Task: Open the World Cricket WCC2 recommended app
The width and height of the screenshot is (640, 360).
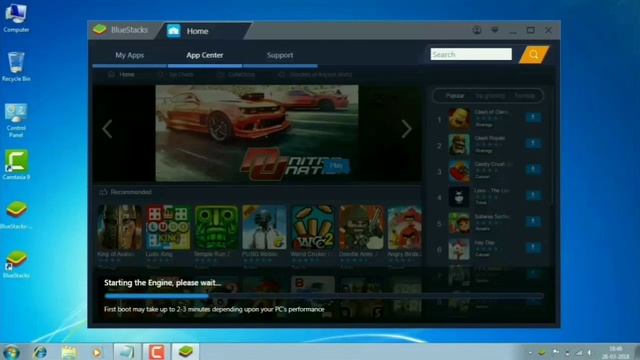Action: click(x=313, y=227)
